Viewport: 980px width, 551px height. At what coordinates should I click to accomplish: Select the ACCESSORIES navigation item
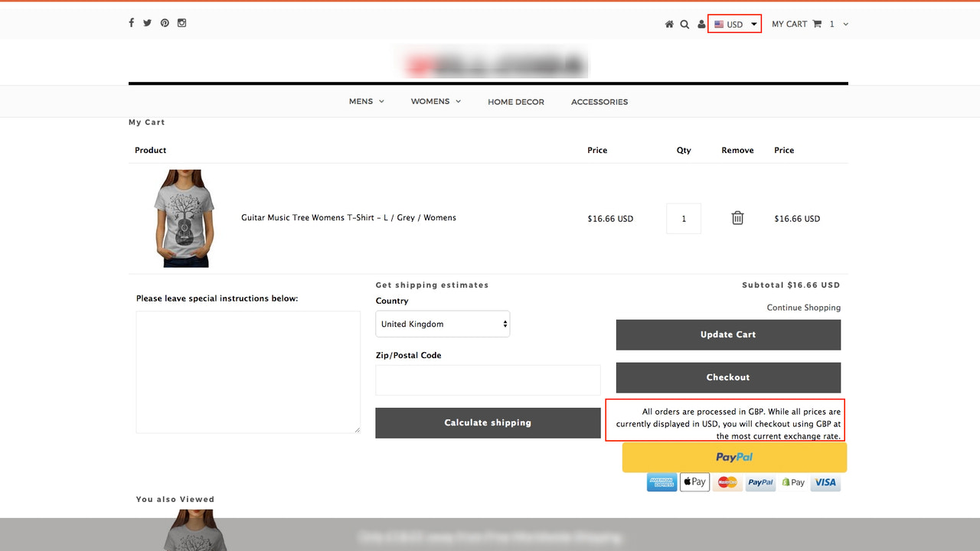(599, 101)
